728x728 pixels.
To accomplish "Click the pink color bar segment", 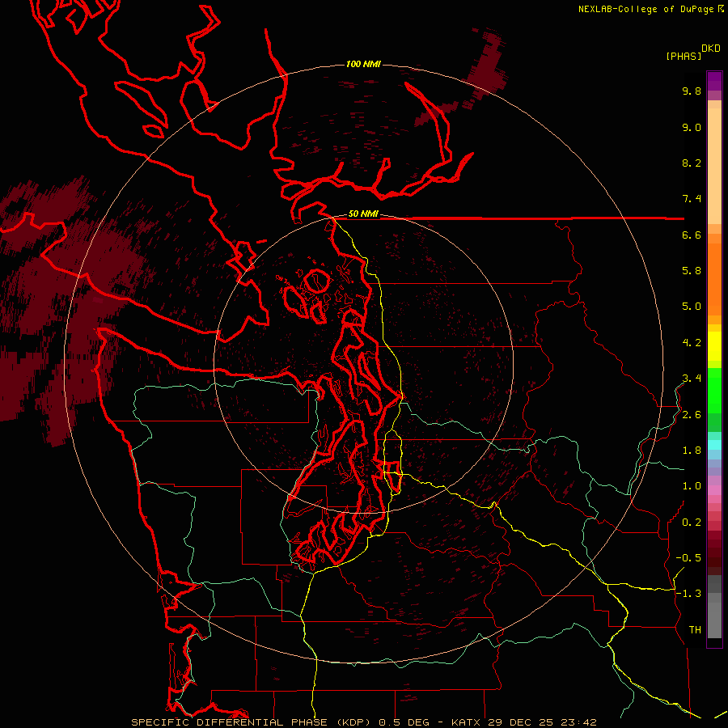I will pyautogui.click(x=714, y=490).
